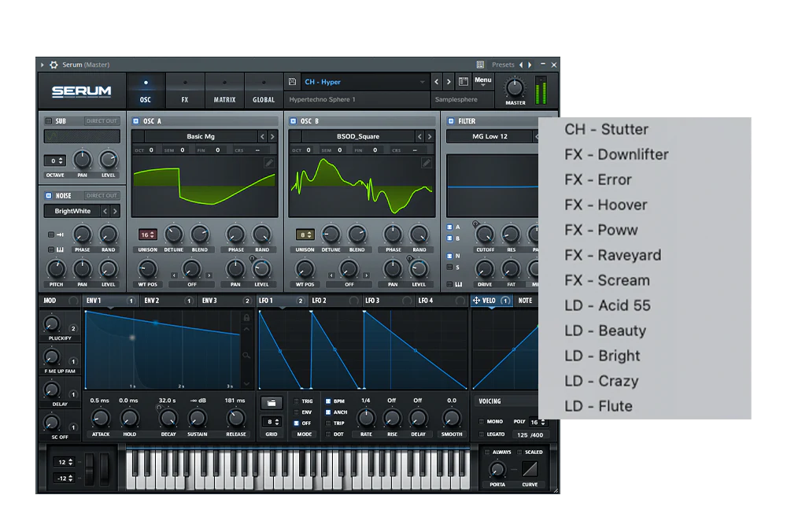Enable the LFO TRIG mode checkbox
The width and height of the screenshot is (787, 532).
pyautogui.click(x=296, y=401)
